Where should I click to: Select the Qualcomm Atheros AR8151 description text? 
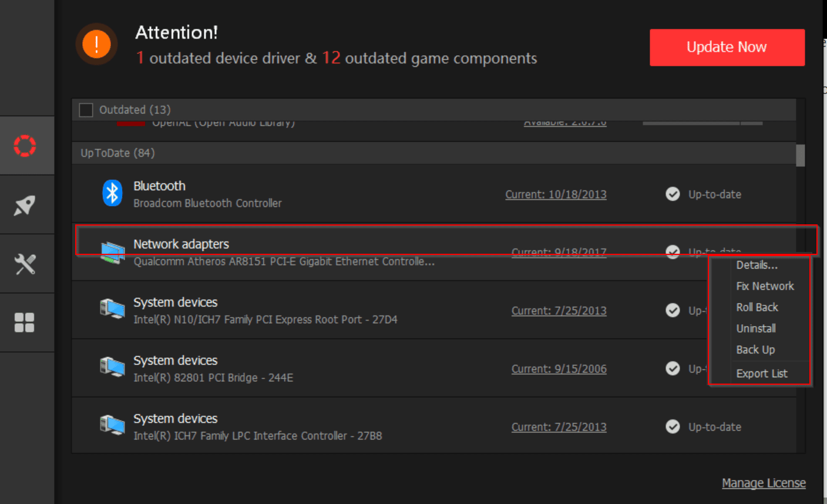(284, 261)
